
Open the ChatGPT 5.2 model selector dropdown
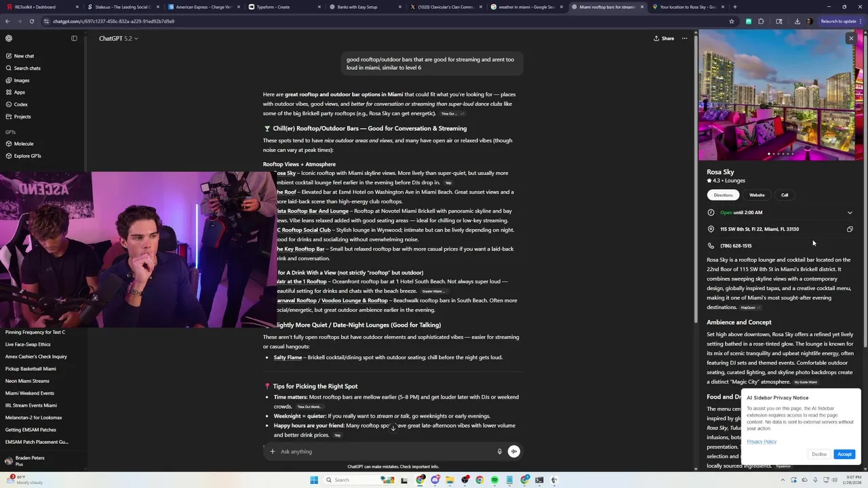point(118,39)
